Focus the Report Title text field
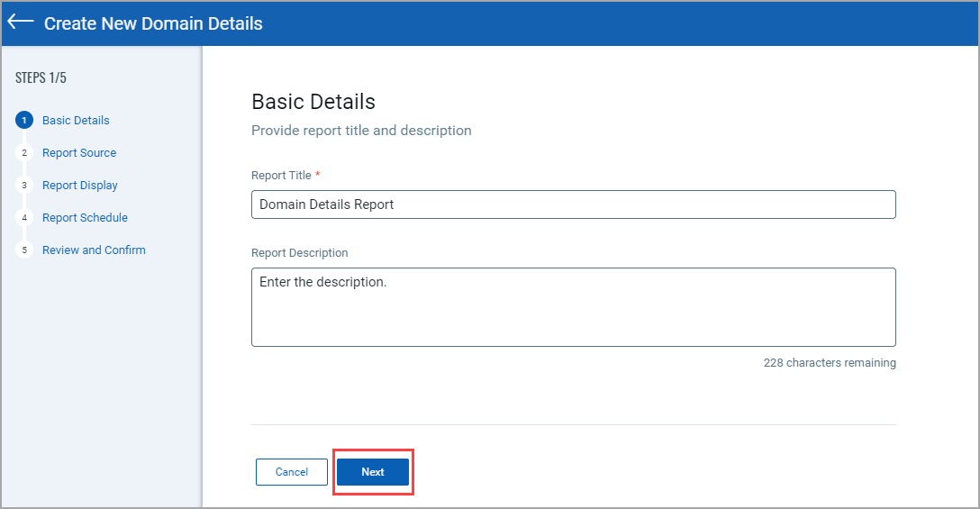 tap(573, 205)
